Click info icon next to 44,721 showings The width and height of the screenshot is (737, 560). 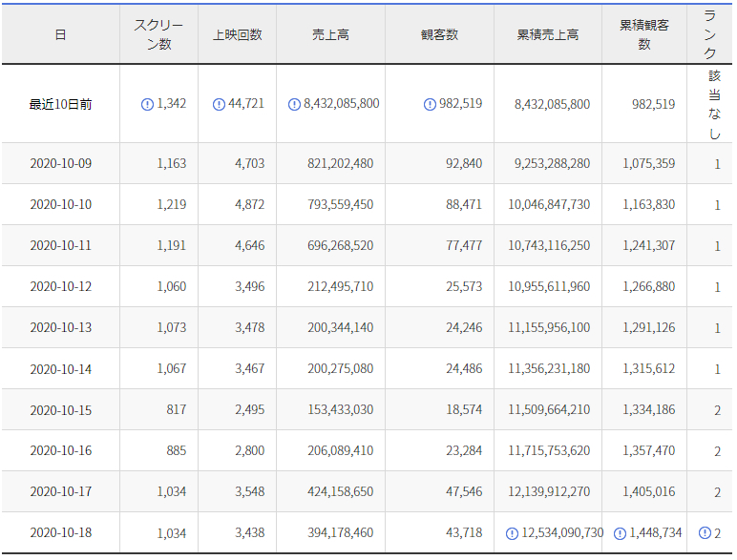click(219, 104)
